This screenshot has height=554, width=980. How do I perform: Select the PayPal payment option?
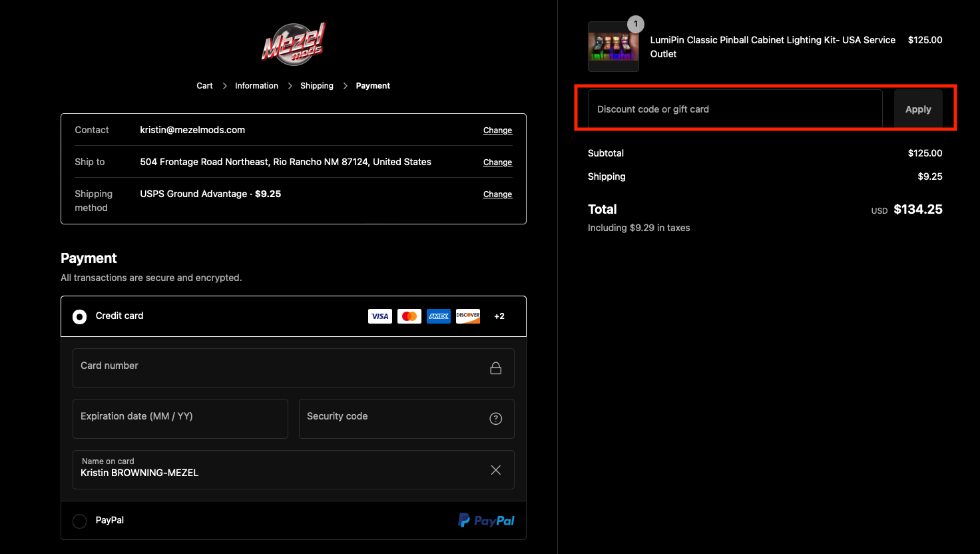pyautogui.click(x=80, y=521)
